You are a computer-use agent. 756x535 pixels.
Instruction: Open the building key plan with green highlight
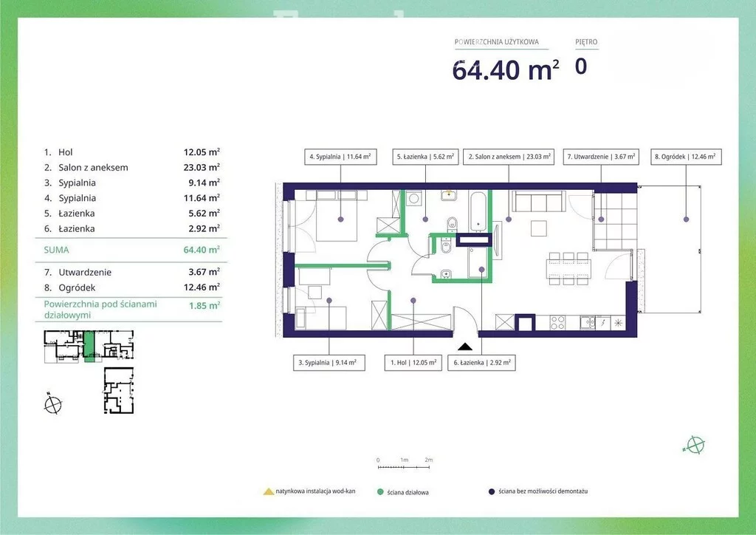(x=89, y=347)
